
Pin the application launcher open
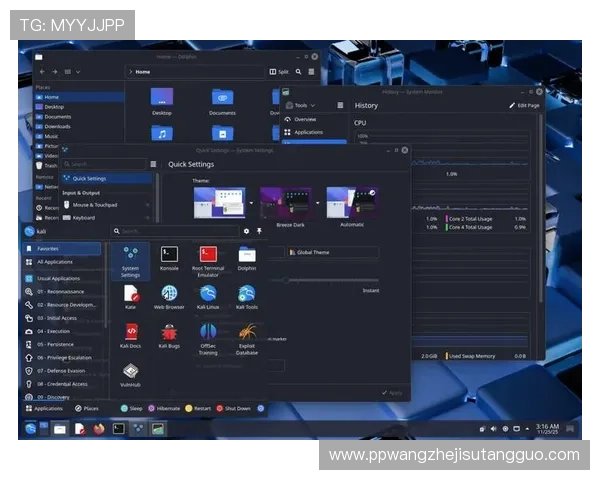259,231
